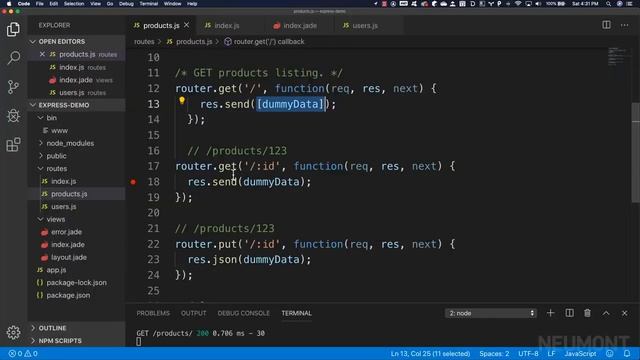Open the DEBUG CONSOLE panel tab

pyautogui.click(x=244, y=313)
